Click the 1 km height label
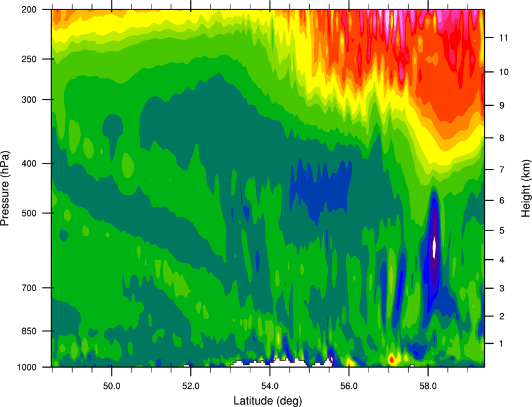The image size is (532, 407). click(501, 344)
